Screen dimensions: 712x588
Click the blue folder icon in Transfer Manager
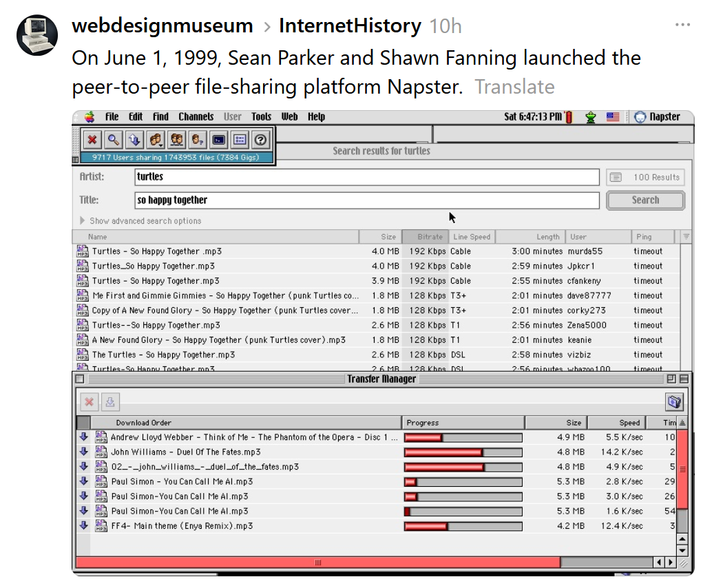[x=674, y=402]
